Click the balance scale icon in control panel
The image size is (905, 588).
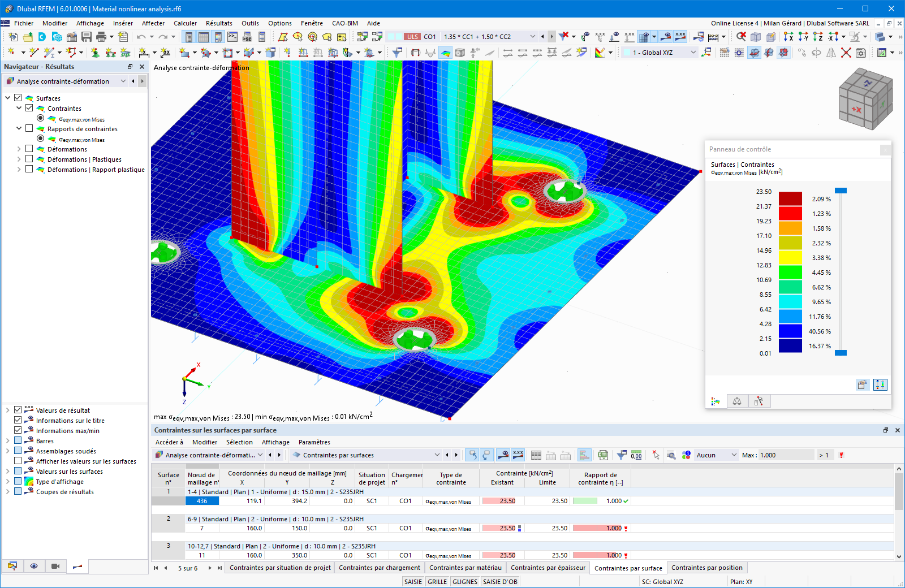[x=737, y=401]
